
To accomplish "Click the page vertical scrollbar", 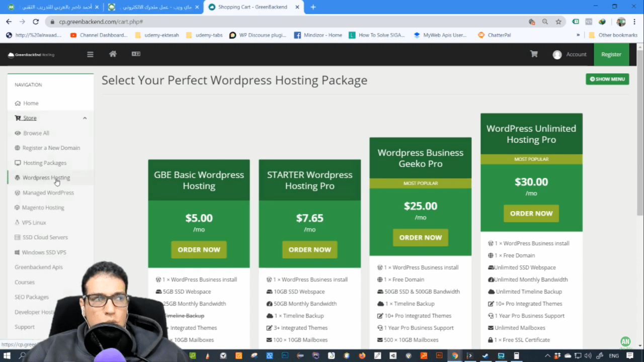I will 640,133.
